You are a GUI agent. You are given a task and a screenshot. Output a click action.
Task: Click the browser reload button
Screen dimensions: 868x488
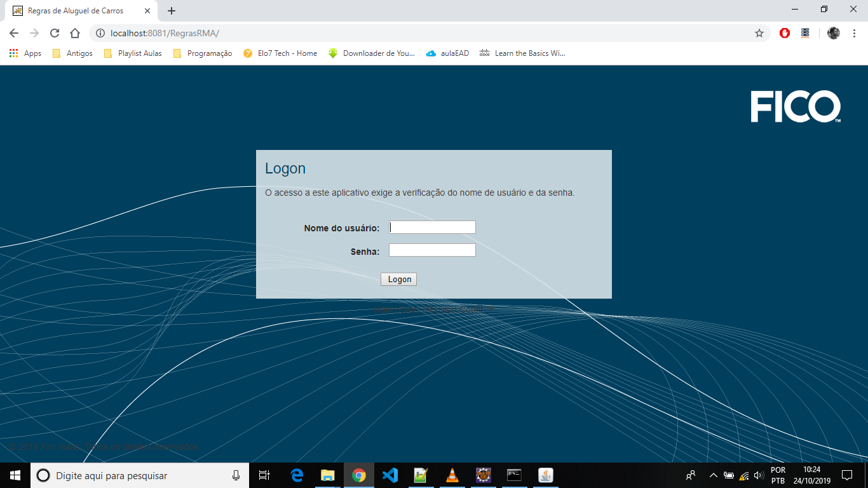point(54,33)
